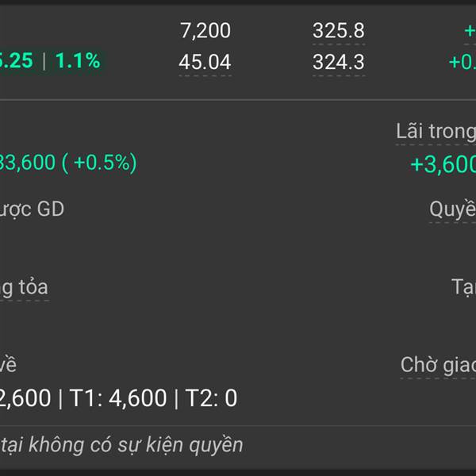Open the underlined "Quyề" rights label
Viewport: 476px width, 476px height.
tap(452, 209)
